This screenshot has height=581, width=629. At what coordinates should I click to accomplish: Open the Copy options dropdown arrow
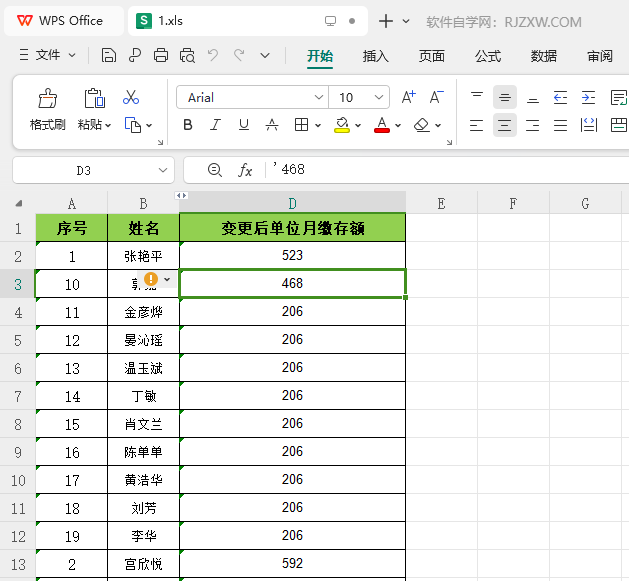149,126
